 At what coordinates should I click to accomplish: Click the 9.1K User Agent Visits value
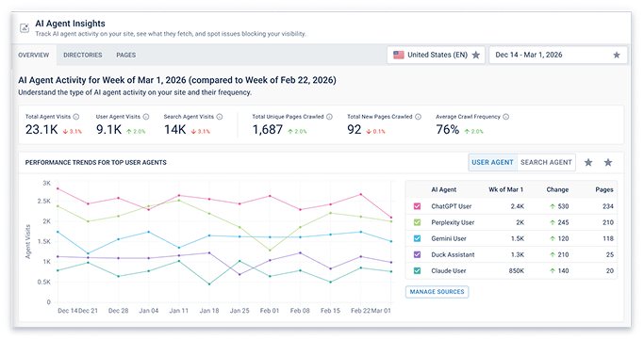click(x=108, y=130)
